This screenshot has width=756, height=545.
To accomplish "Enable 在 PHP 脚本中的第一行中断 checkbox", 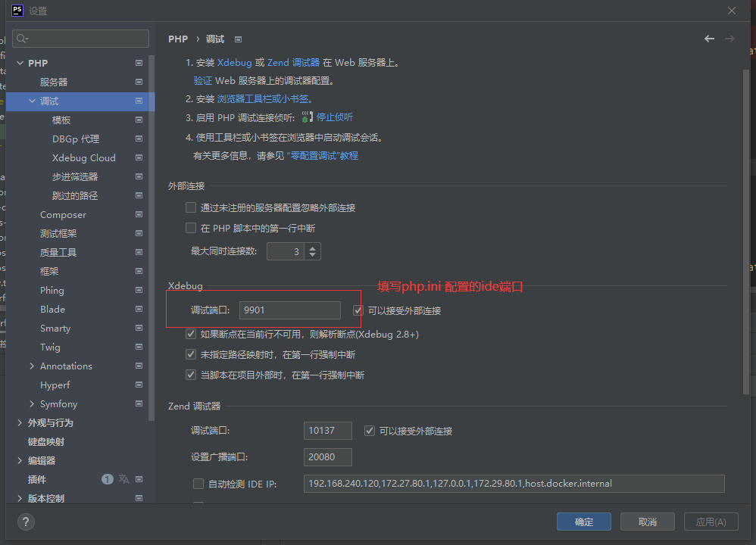I will [191, 228].
